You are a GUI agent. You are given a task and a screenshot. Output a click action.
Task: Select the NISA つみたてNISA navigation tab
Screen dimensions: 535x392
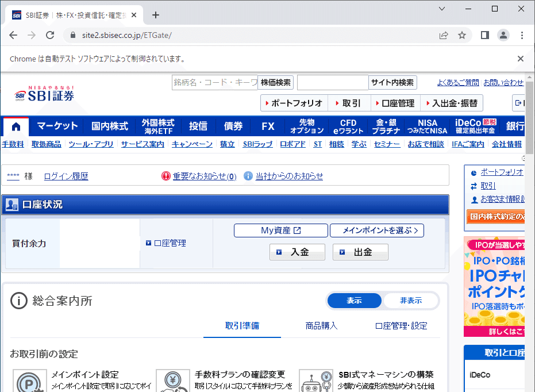click(x=427, y=126)
